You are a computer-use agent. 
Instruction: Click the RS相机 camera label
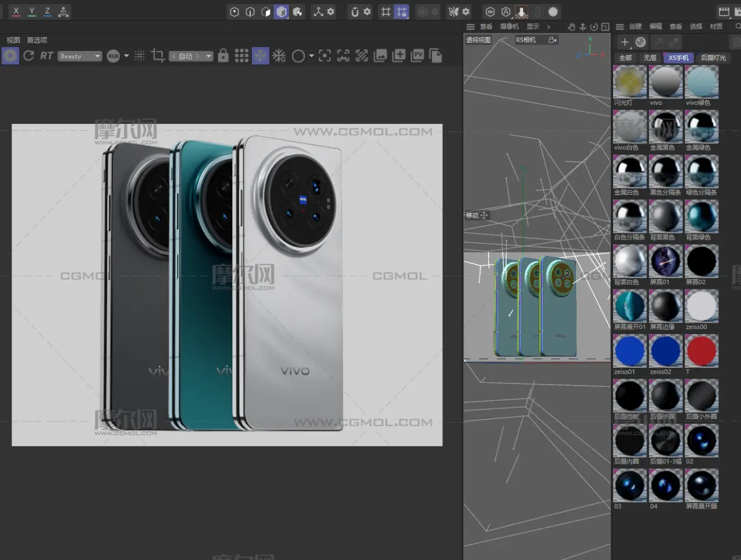[x=526, y=40]
